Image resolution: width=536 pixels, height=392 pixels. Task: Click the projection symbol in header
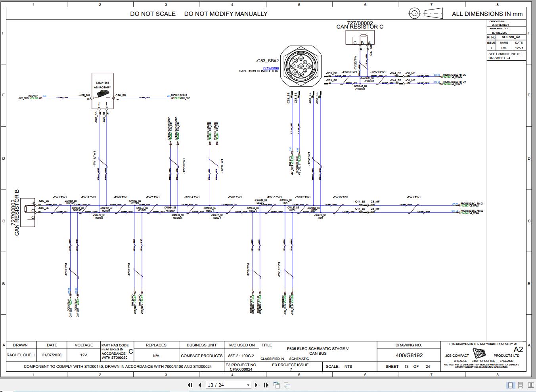pyautogui.click(x=426, y=13)
